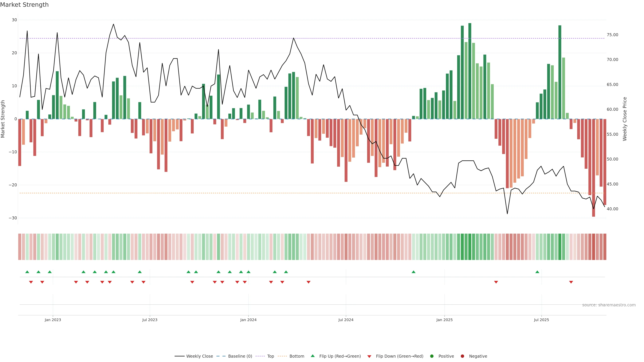The image size is (644, 362).
Task: Click the Jan 2024 x-axis label
Action: point(248,320)
